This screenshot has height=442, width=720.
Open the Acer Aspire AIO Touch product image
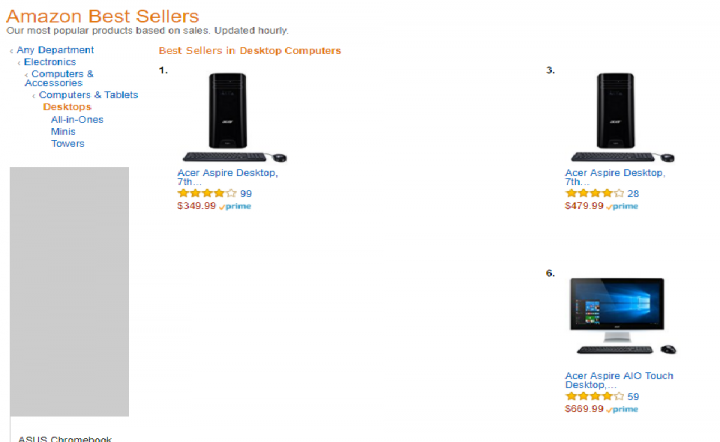click(622, 316)
